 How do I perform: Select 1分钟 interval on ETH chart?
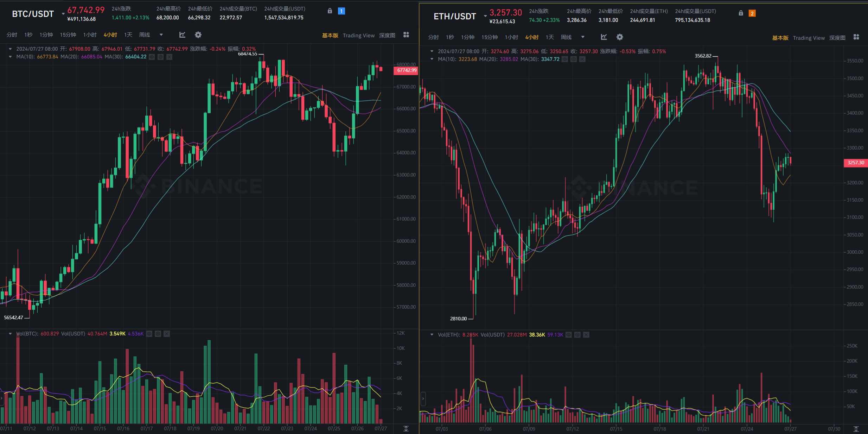(468, 37)
